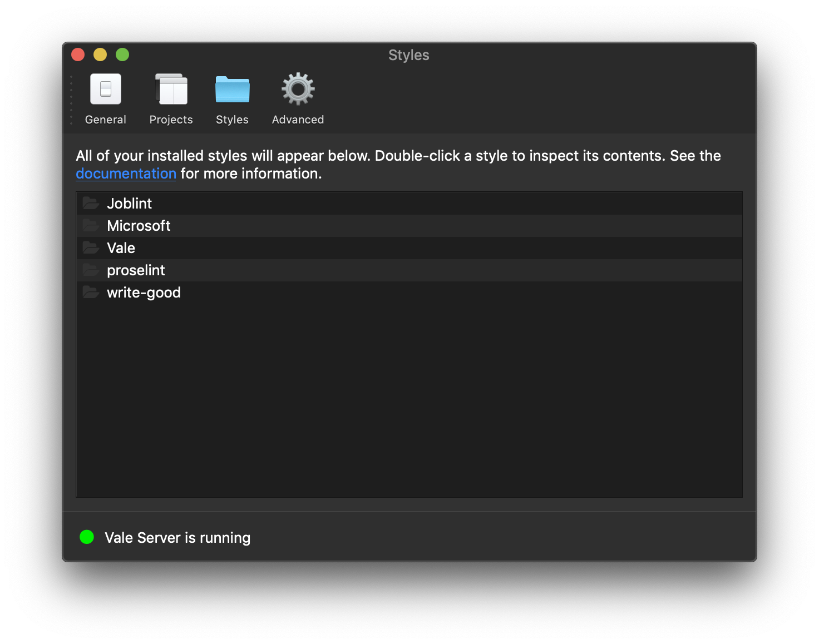Select the proselint style name
Image resolution: width=819 pixels, height=644 pixels.
(136, 270)
